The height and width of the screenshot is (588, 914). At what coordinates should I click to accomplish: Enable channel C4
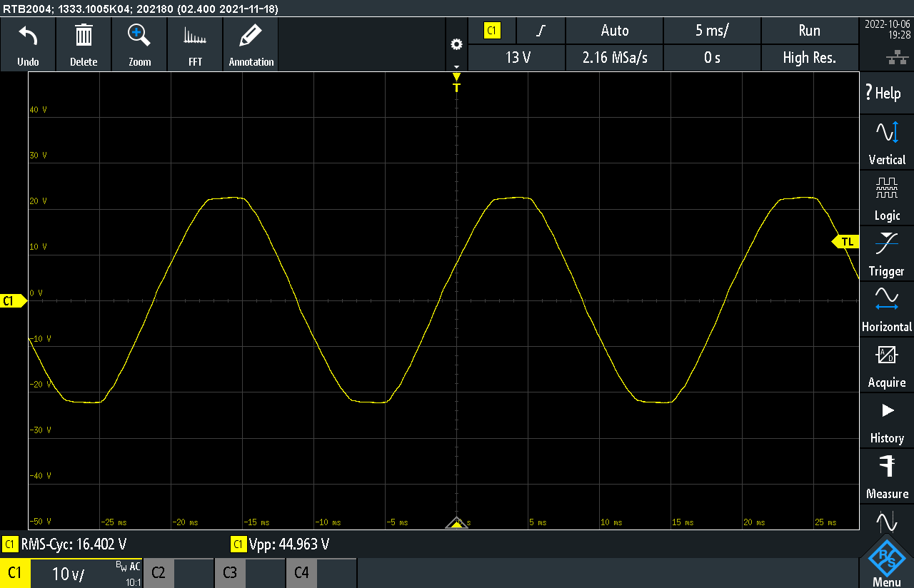(301, 573)
